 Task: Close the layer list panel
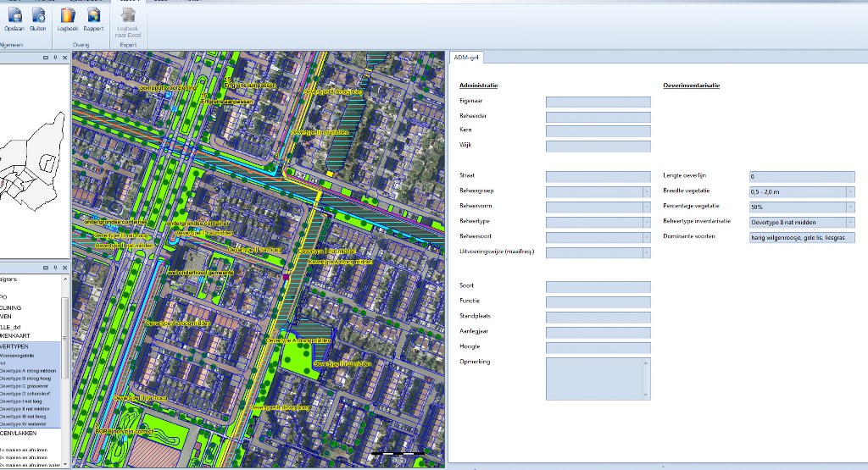pyautogui.click(x=64, y=267)
